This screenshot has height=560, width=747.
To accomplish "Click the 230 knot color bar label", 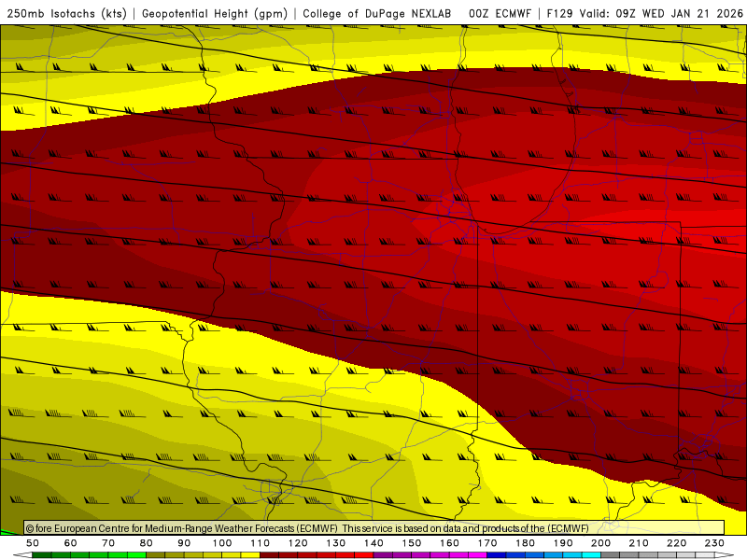I will [x=714, y=543].
